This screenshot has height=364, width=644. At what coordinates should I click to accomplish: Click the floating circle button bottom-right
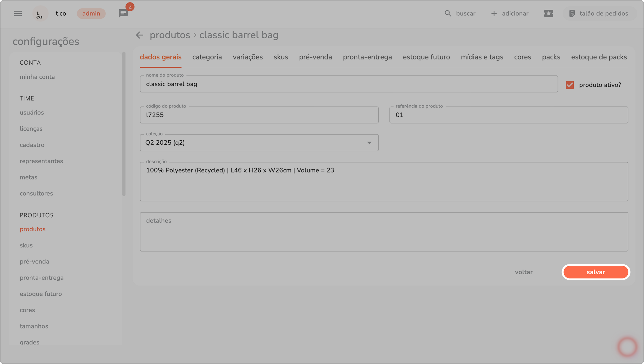(627, 347)
